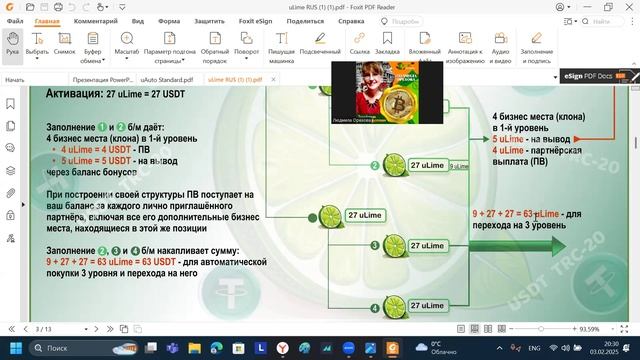Open the zoom percentage dropdown arrow
640x360 pixels.
[612, 329]
